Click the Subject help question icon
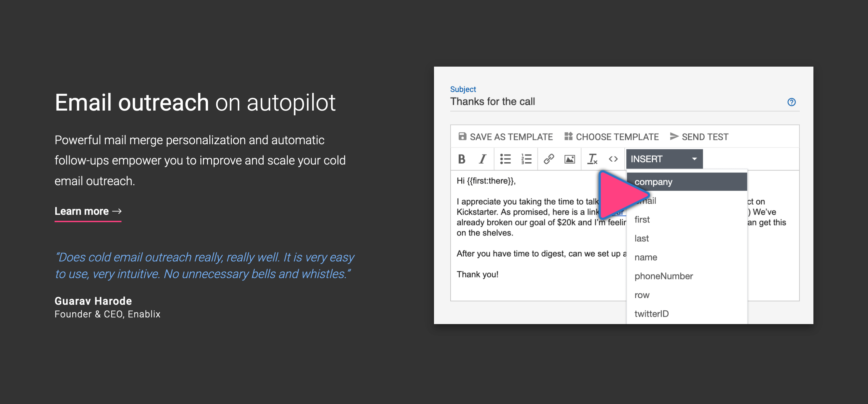This screenshot has width=868, height=404. [x=791, y=102]
